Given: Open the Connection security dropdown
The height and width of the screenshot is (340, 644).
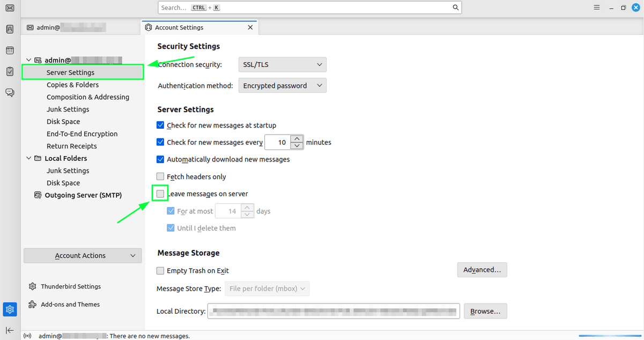Looking at the screenshot, I should (282, 65).
